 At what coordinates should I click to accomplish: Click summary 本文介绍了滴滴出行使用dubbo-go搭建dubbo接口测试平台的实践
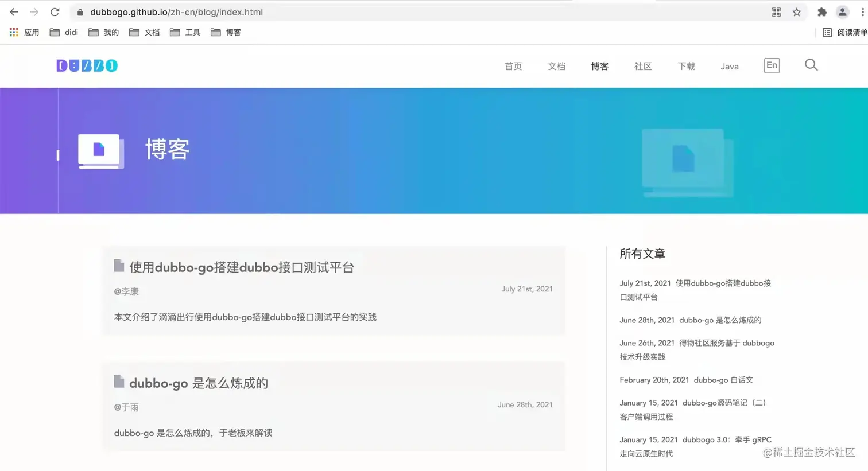tap(245, 317)
